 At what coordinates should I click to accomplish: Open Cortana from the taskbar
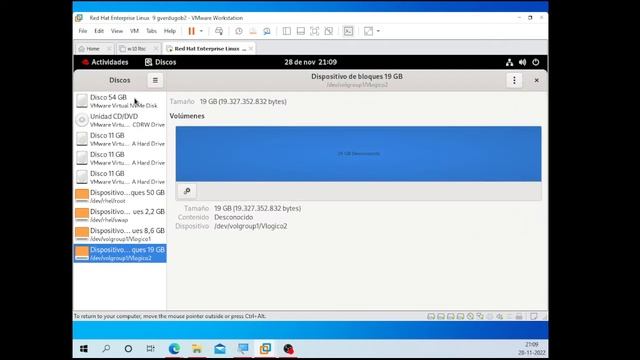(128, 349)
